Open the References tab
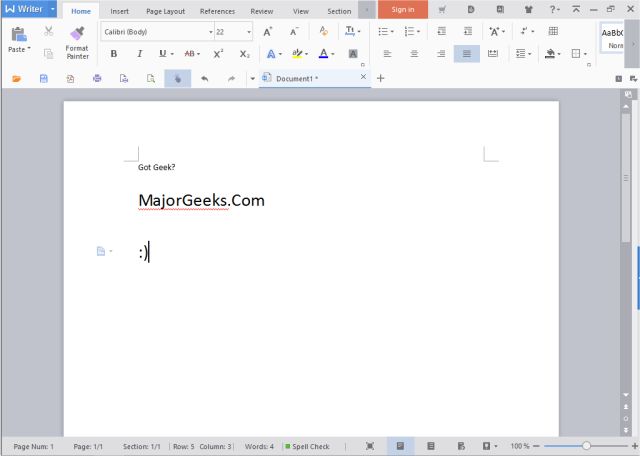640x456 pixels. tap(217, 11)
